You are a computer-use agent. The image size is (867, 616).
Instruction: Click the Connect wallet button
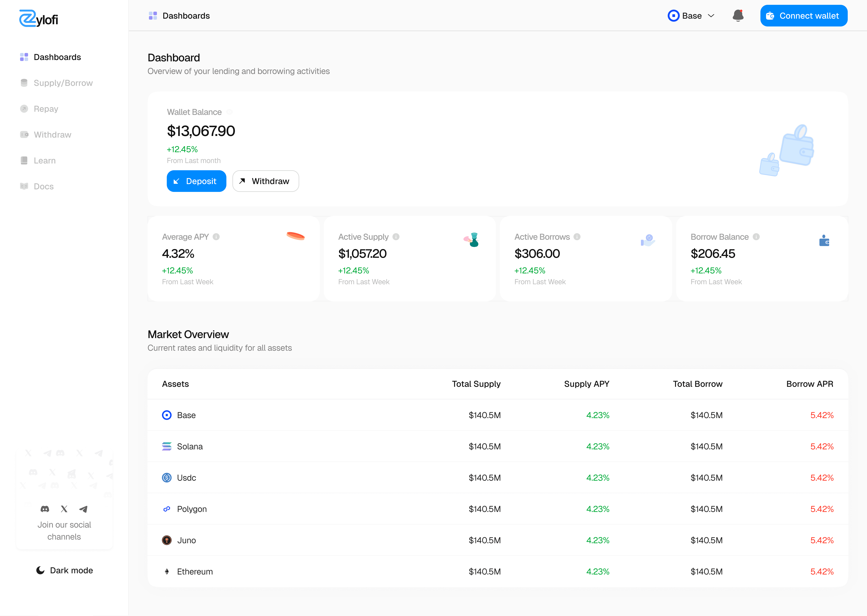click(x=804, y=15)
